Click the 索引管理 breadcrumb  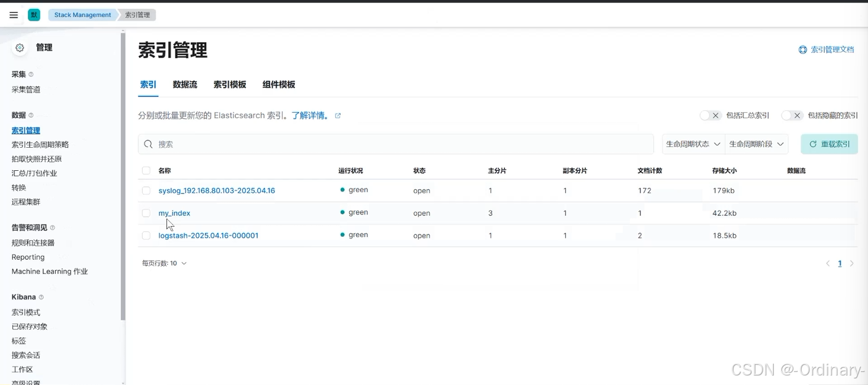[137, 15]
